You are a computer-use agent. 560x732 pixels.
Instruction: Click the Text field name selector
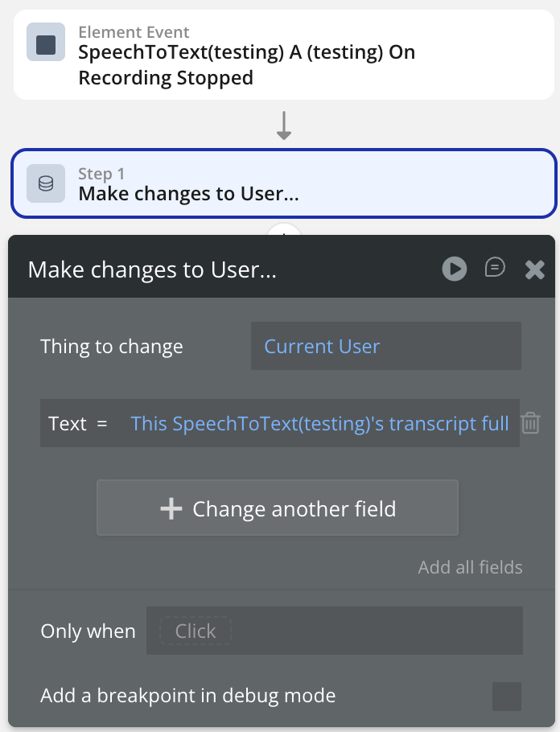[68, 423]
